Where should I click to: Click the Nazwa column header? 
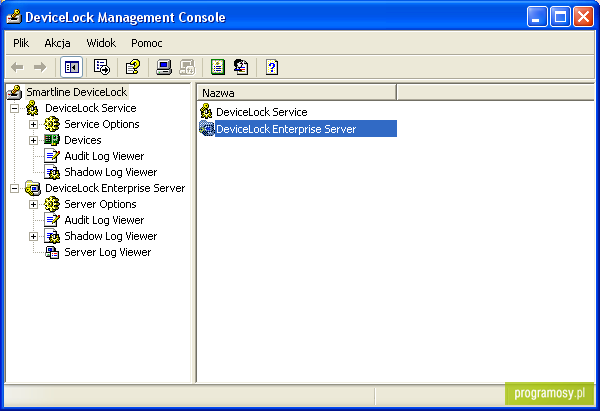(x=297, y=93)
